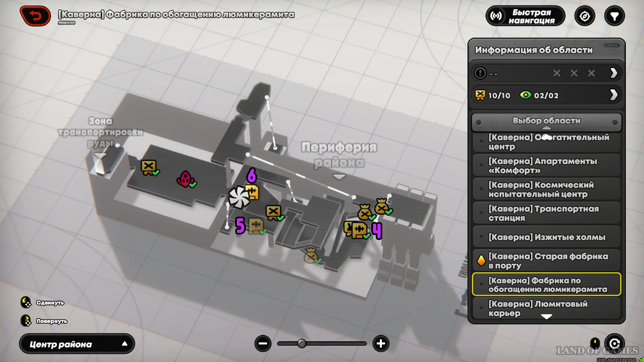Select the radio for Старая фабрика в порту
The image size is (644, 362).
click(481, 260)
